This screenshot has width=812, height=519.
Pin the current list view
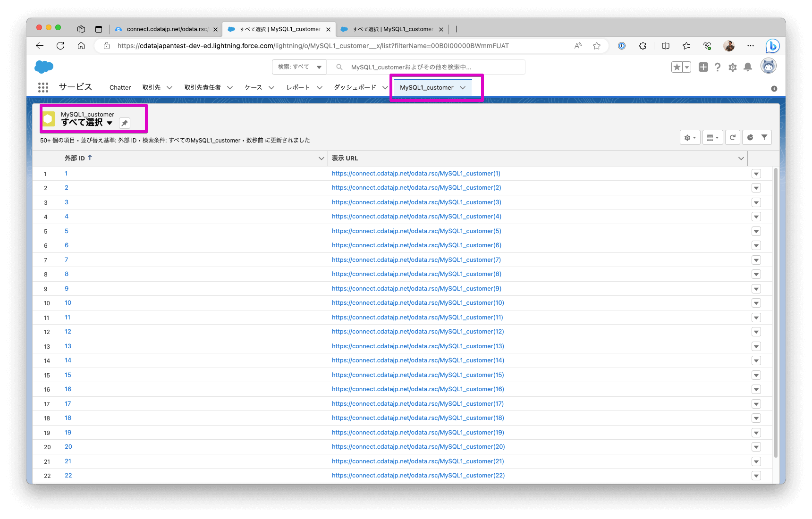[125, 123]
